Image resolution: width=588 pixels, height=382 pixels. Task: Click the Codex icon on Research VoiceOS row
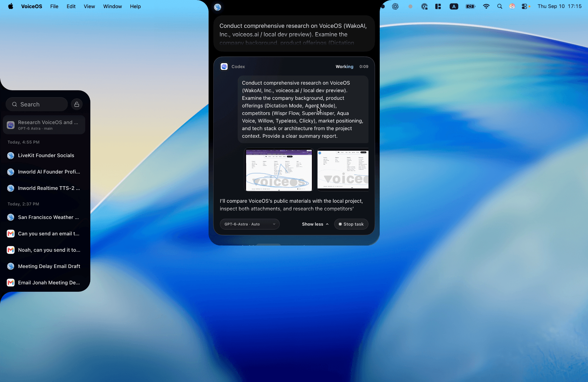[11, 125]
